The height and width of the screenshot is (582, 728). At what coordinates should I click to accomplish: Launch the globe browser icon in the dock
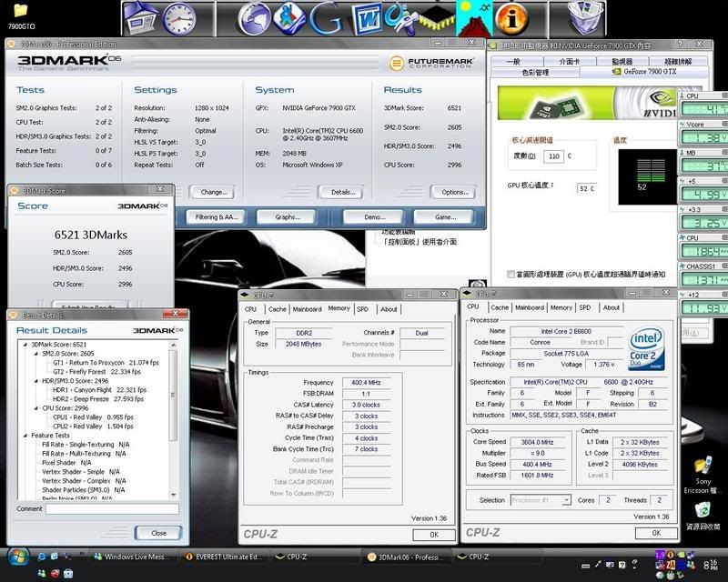point(254,18)
